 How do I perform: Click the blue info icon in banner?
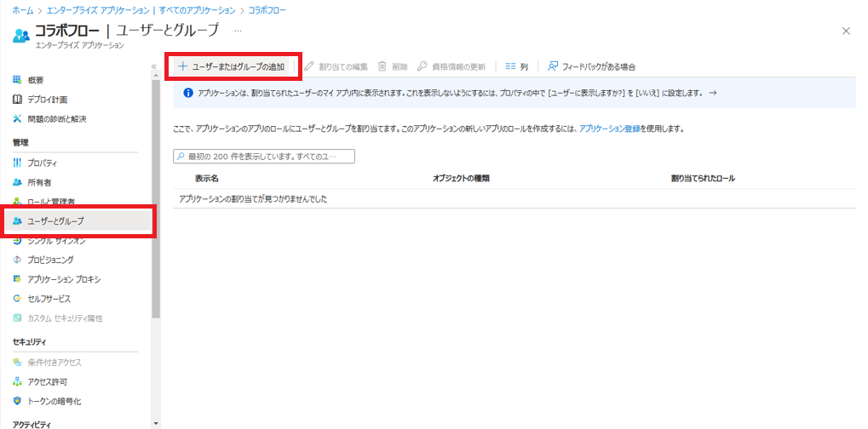(188, 93)
